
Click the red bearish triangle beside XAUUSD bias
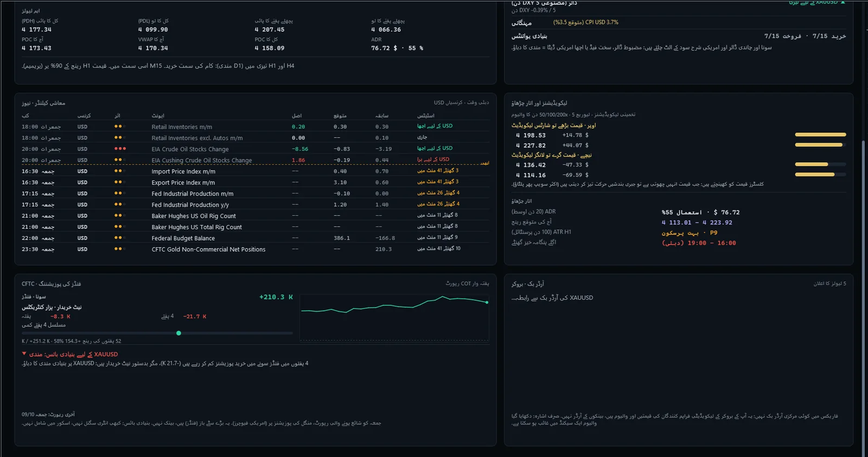24,353
